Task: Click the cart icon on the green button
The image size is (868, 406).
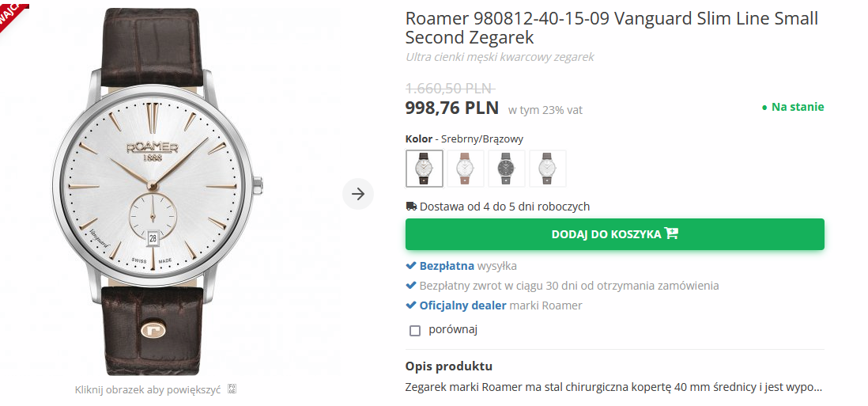Action: [672, 233]
